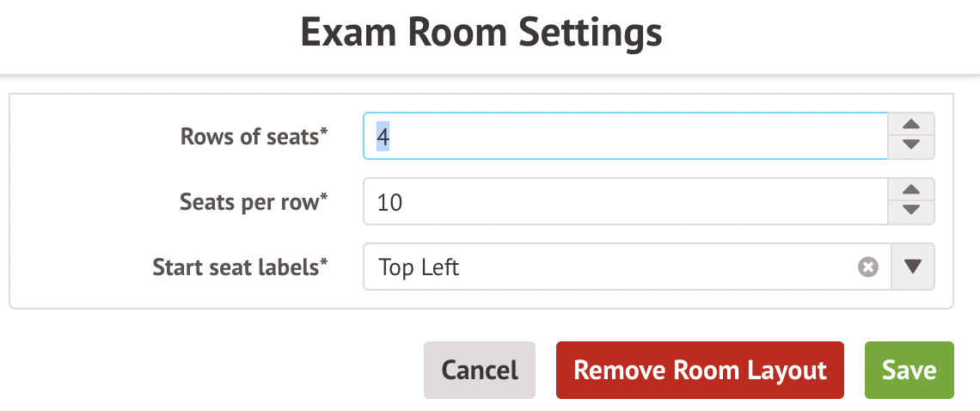Select the "Top Left" value text
Image resolution: width=980 pixels, height=411 pixels.
(x=420, y=267)
